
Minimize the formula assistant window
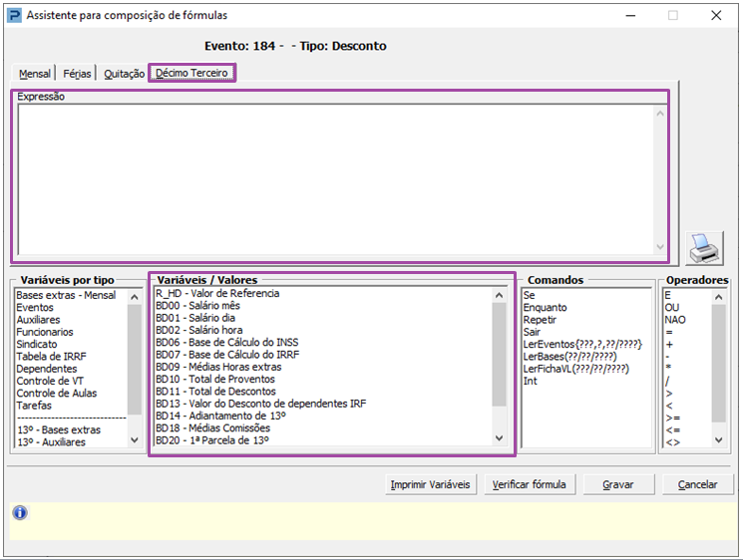[630, 16]
